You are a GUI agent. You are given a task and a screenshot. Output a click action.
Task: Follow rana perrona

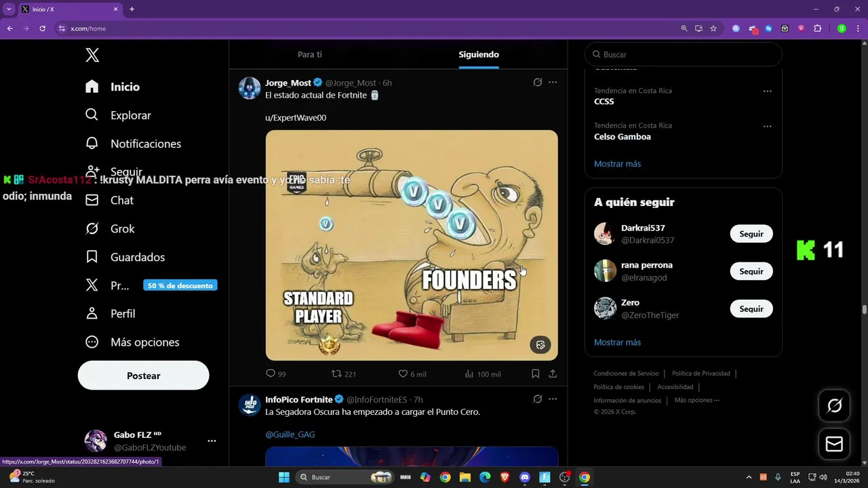751,271
